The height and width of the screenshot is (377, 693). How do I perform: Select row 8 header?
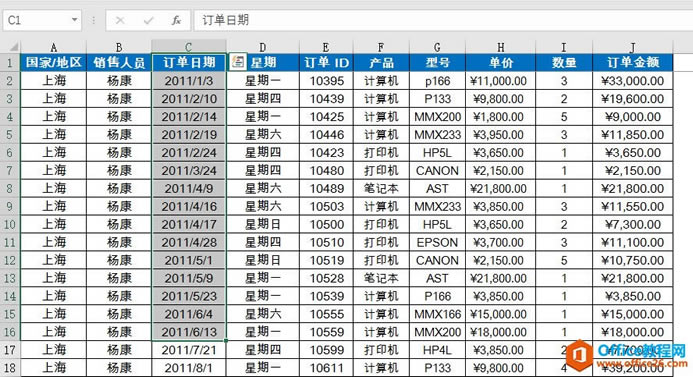tap(10, 188)
